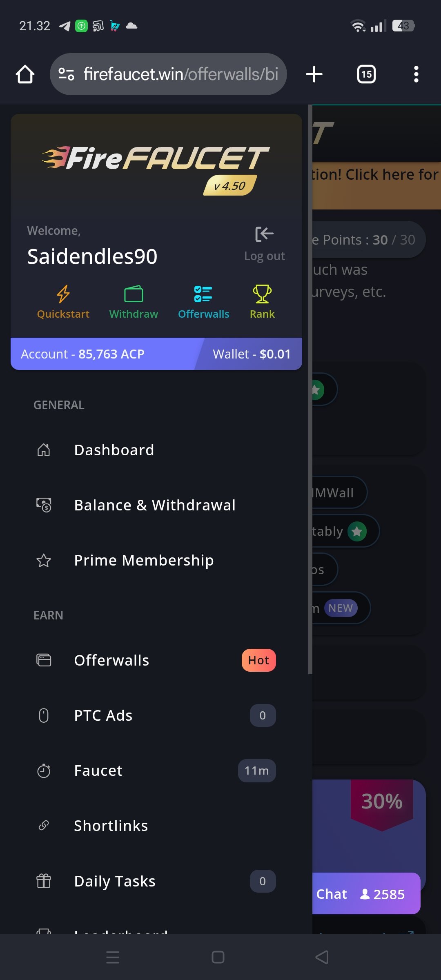The image size is (441, 980).
Task: Open the browser three-dot menu
Action: pyautogui.click(x=416, y=74)
